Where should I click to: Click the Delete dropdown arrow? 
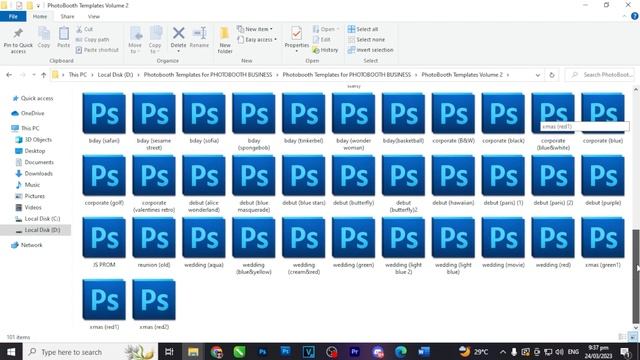tap(178, 51)
